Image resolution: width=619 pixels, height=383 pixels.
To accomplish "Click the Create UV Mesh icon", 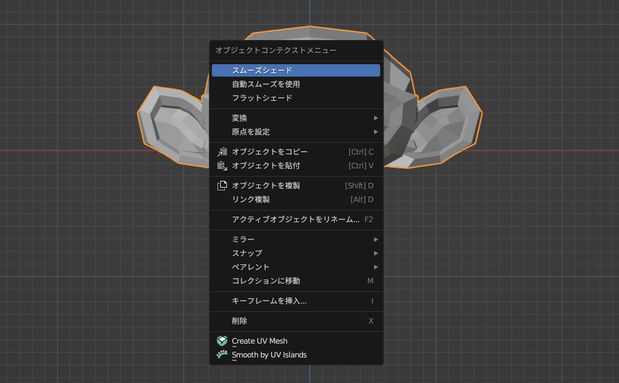I will click(x=222, y=341).
